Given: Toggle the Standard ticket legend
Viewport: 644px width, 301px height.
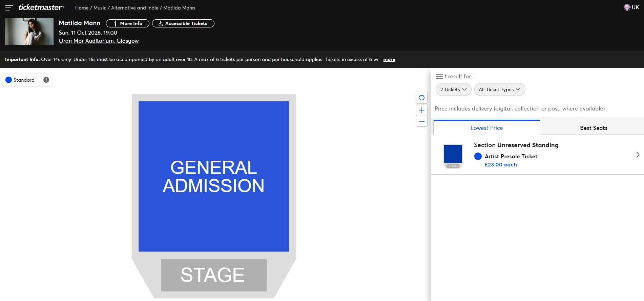Looking at the screenshot, I should pos(20,80).
